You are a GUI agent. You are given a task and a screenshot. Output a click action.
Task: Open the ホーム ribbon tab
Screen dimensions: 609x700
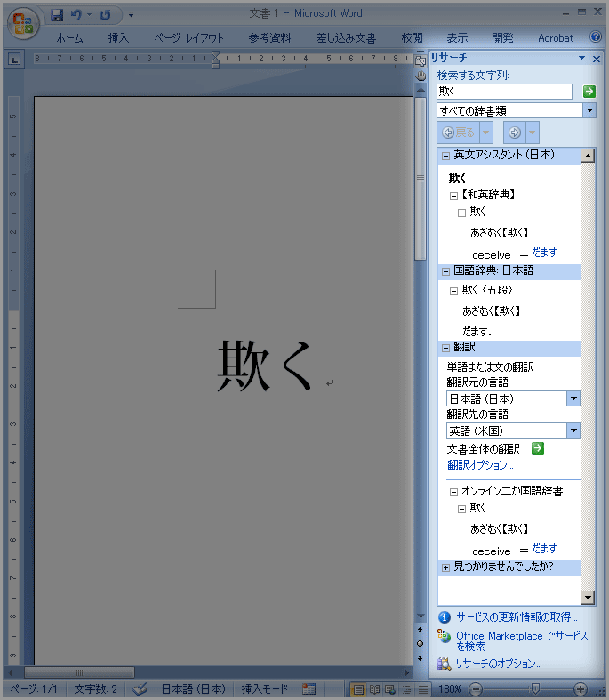click(x=69, y=38)
